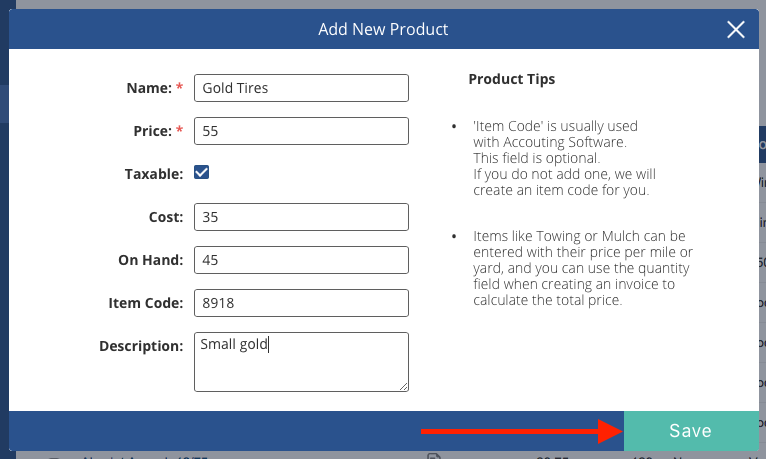This screenshot has height=459, width=766.
Task: Click the Description label
Action: (x=141, y=346)
